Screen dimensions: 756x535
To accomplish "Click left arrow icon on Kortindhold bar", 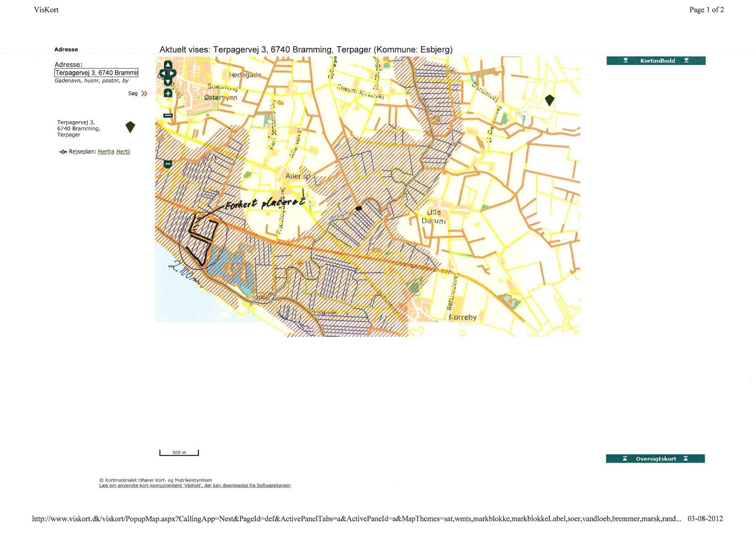I will [625, 60].
